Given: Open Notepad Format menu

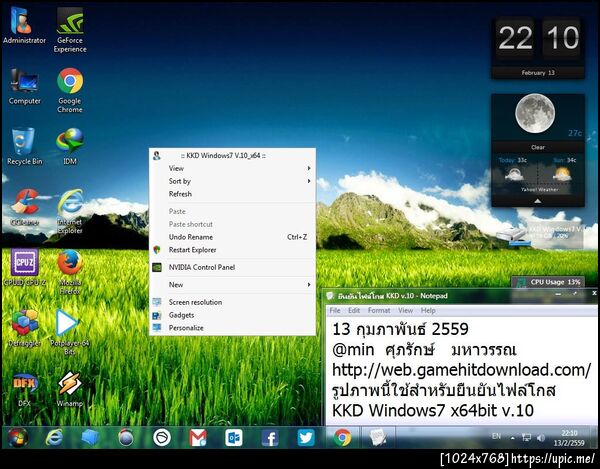Looking at the screenshot, I should click(379, 311).
